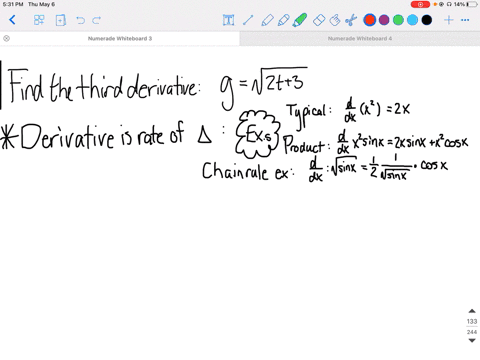Screen dimensions: 480x360
Task: Choose the purple ink color
Action: tap(384, 20)
